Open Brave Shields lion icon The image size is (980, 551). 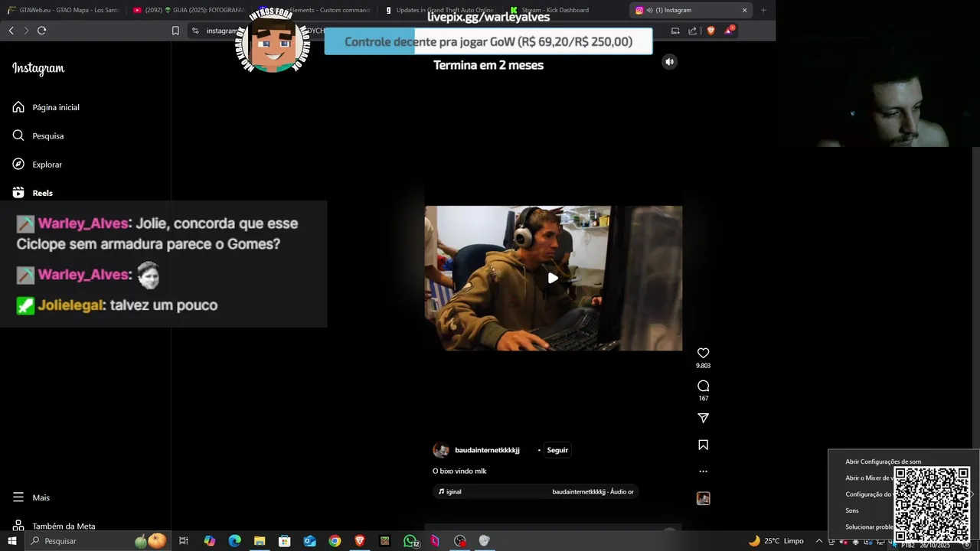pos(710,31)
